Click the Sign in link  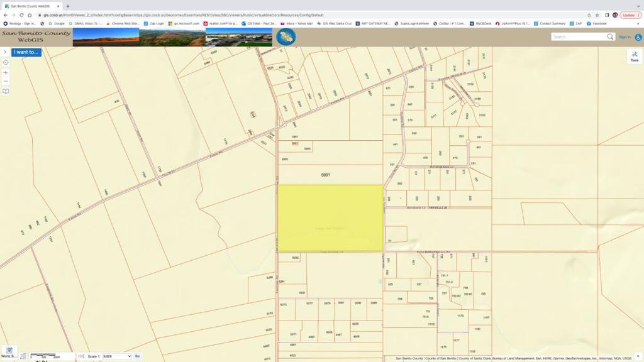coord(624,37)
